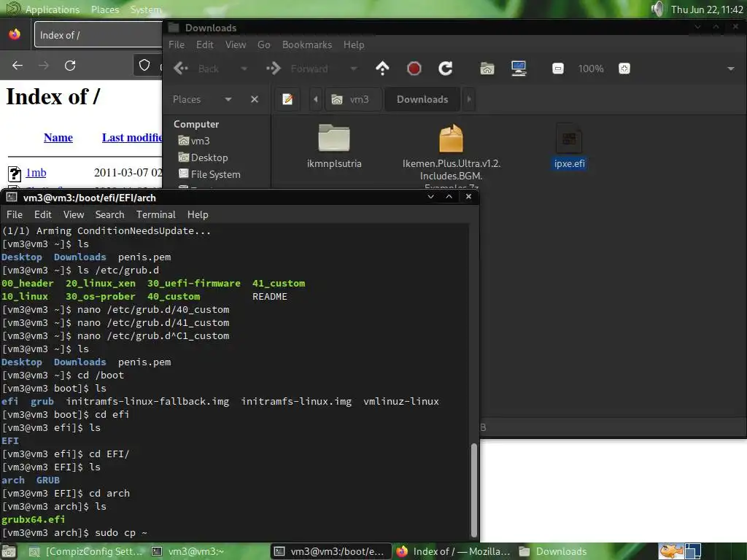
Task: Expand the toolbar overflow arrow
Action: 730,69
